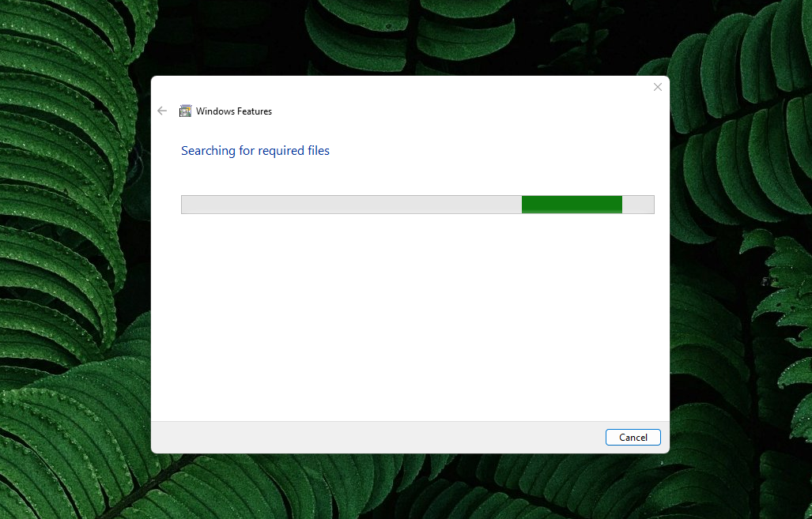Click the desktop wallpaper below the dialog
This screenshot has height=519, width=812.
click(x=410, y=486)
